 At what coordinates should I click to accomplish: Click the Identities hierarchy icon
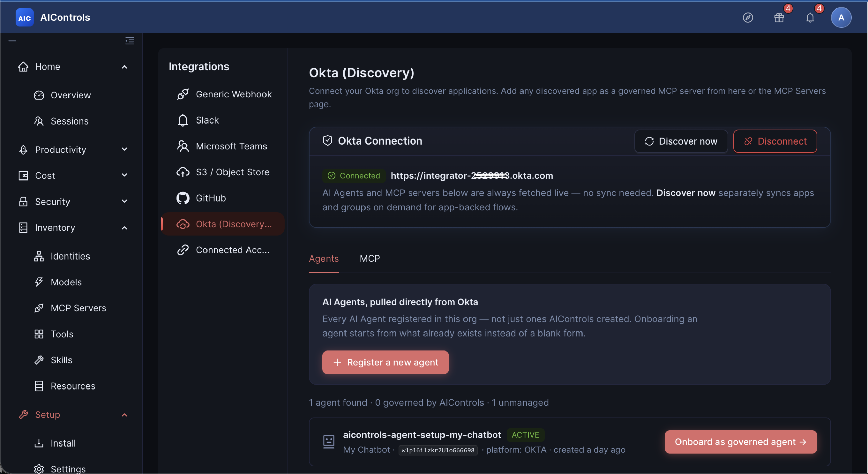(39, 256)
